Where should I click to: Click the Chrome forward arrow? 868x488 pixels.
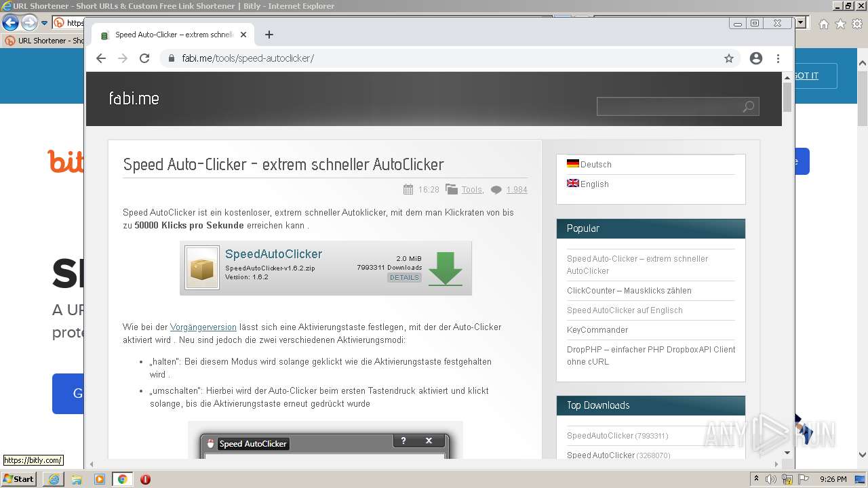(123, 58)
